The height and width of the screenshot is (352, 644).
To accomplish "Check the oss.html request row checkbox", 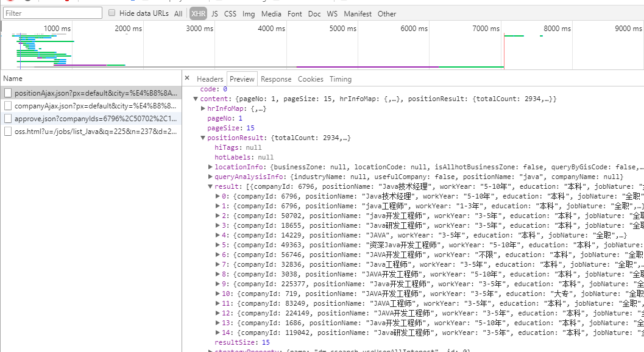I will click(x=8, y=132).
